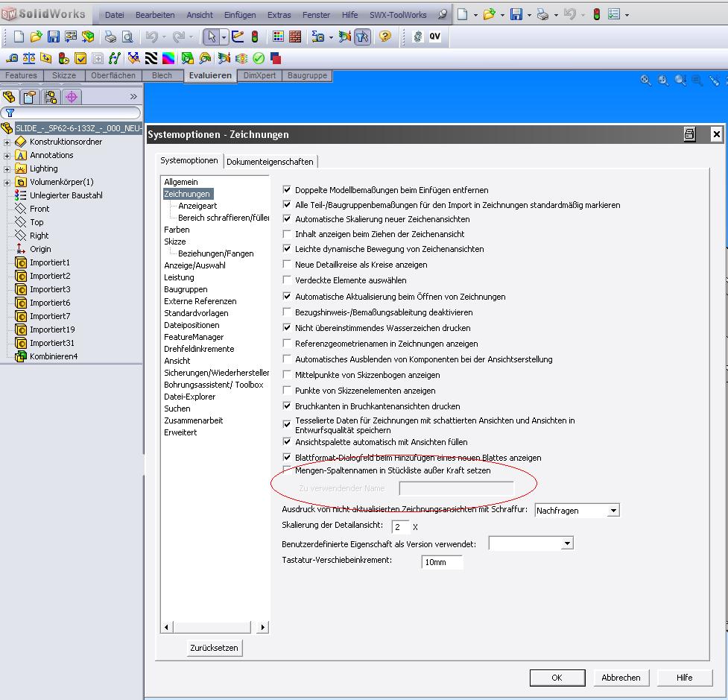Uncheck Doppelte Modellbemaßungen beim Einfügen entfernen
This screenshot has width=728, height=700.
click(287, 189)
